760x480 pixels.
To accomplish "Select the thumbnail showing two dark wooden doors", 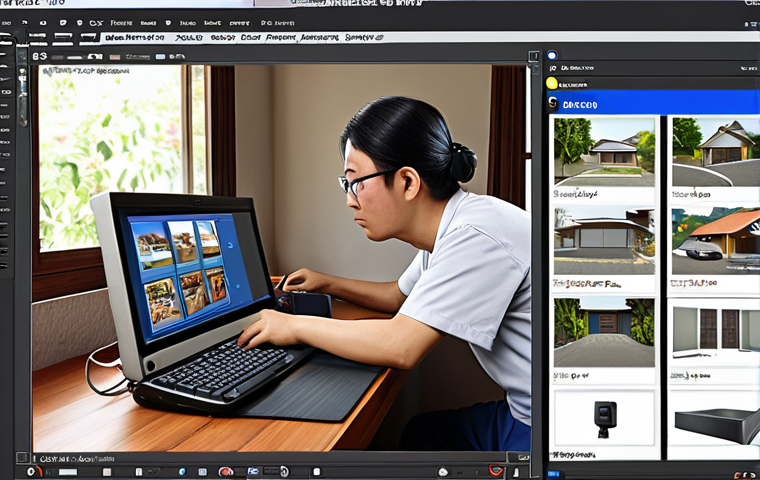I will click(716, 330).
